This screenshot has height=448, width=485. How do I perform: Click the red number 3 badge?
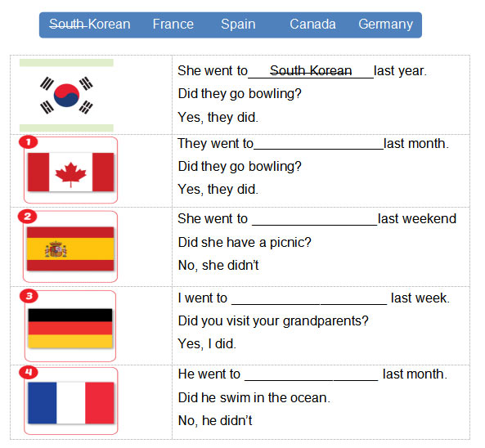pos(29,296)
